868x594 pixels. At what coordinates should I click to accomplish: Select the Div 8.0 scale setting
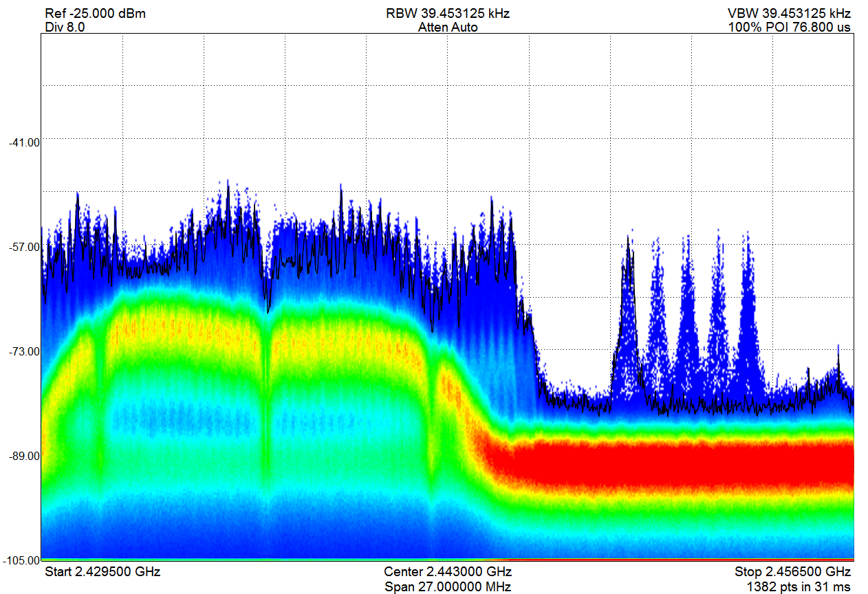point(65,27)
